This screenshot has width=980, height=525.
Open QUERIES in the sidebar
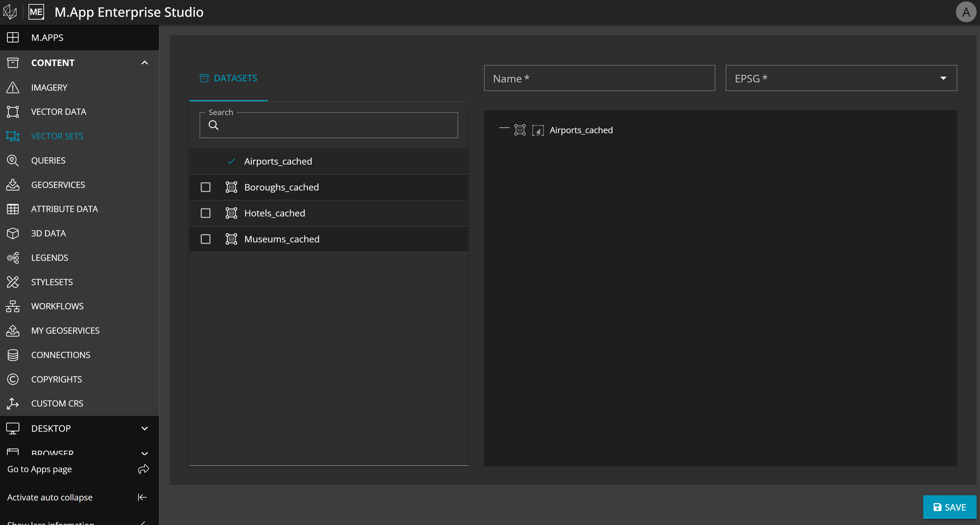pos(48,160)
